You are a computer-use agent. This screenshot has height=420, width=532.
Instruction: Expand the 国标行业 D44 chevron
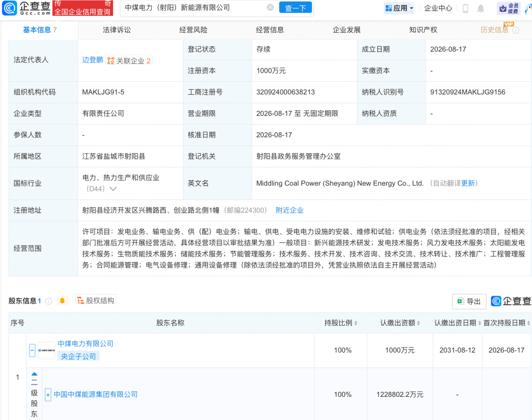(x=113, y=189)
